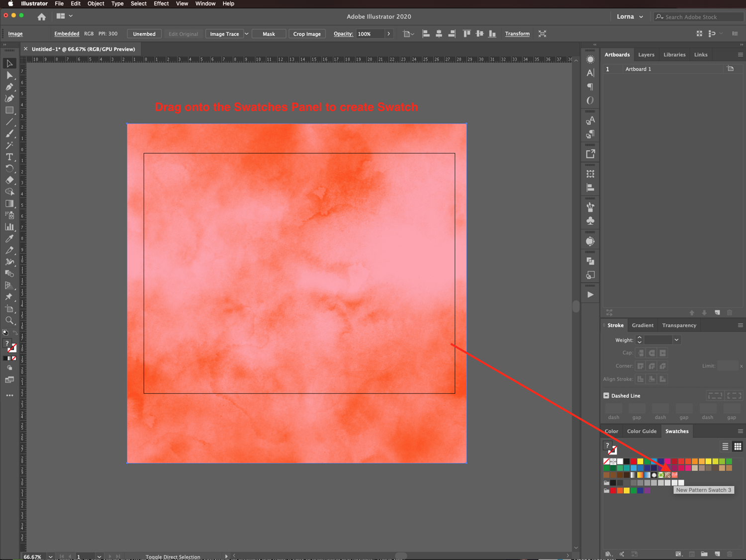
Task: Click the Opacity value field
Action: tap(370, 34)
